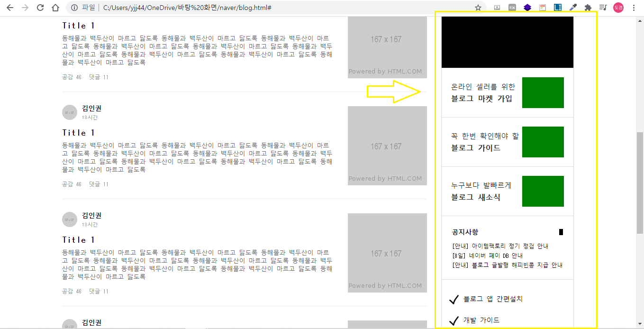The height and width of the screenshot is (329, 644).
Task: Click the checkmark beside 블로그 앱 간편설치
Action: point(454,299)
